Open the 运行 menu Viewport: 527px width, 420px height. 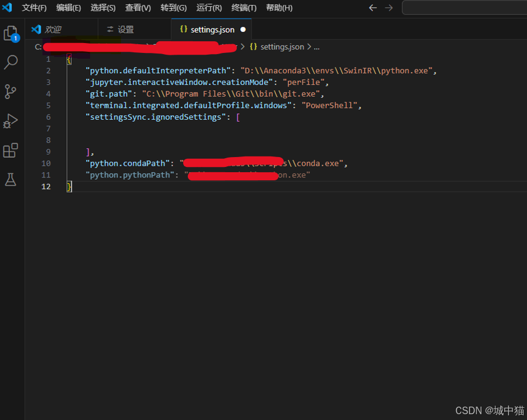[208, 8]
